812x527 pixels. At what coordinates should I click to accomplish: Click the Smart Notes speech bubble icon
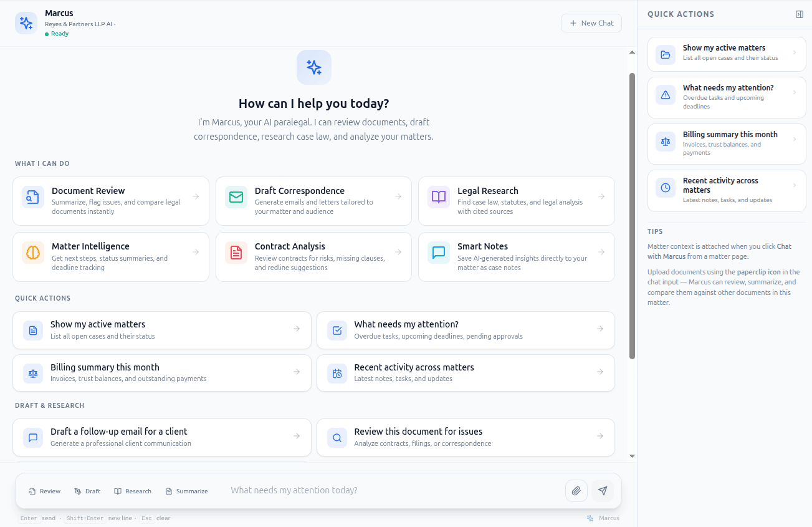tap(439, 253)
